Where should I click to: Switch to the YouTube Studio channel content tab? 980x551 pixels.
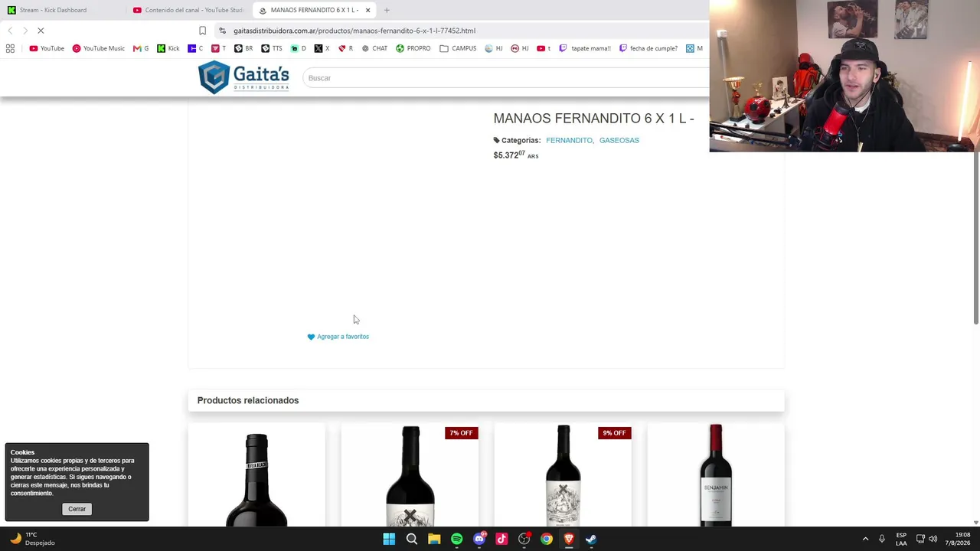(x=188, y=10)
